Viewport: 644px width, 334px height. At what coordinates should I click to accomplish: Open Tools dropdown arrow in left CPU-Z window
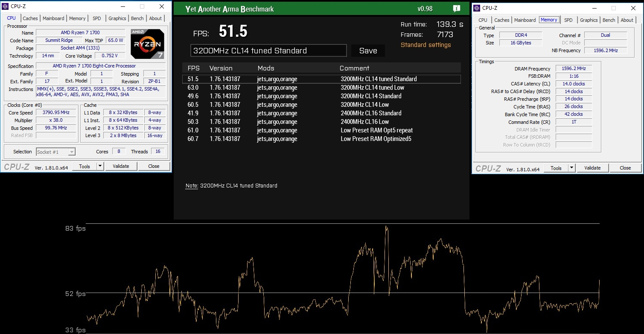[x=100, y=166]
